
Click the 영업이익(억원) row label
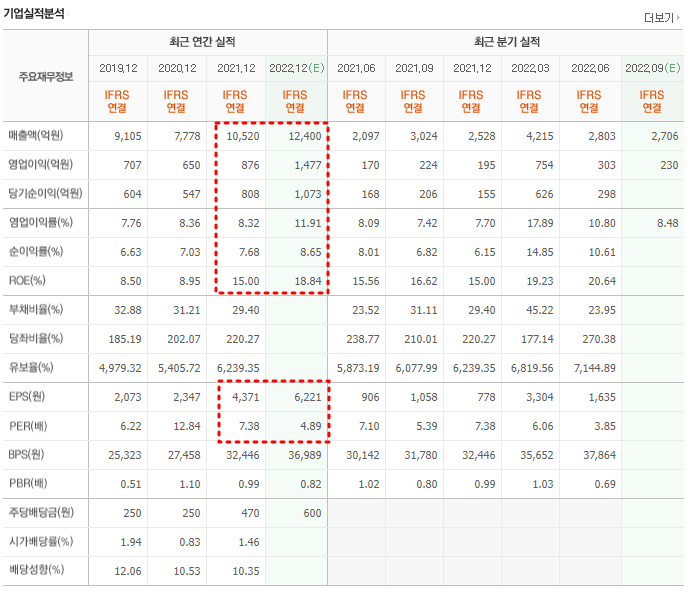click(x=40, y=165)
